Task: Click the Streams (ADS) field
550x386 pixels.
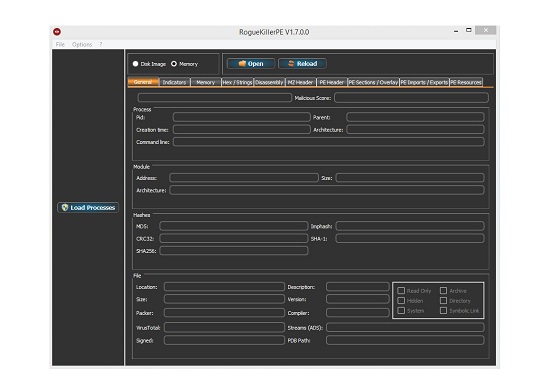Action: click(x=405, y=327)
